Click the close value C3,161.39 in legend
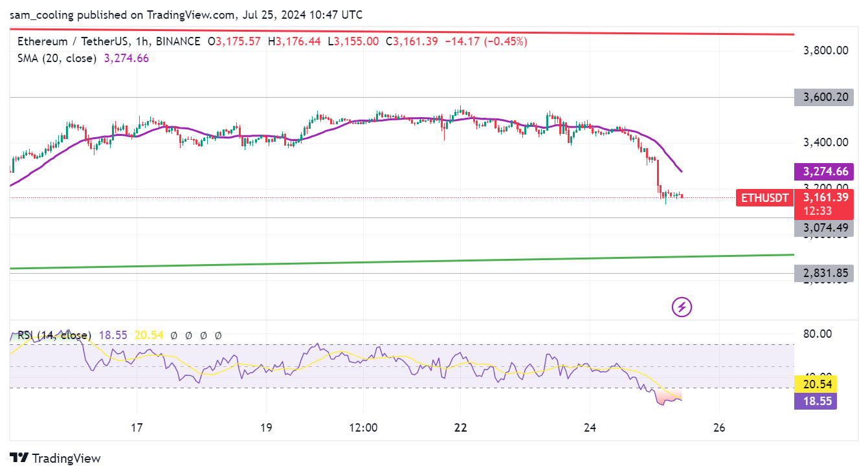 pyautogui.click(x=412, y=41)
